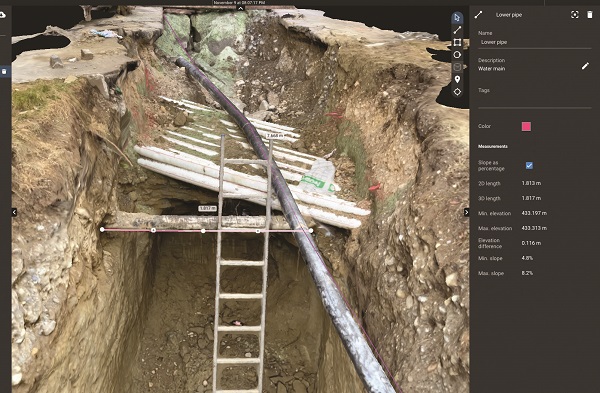Screen dimensions: 600x393
Task: Toggle the Slope as percentage checkbox
Action: point(529,165)
